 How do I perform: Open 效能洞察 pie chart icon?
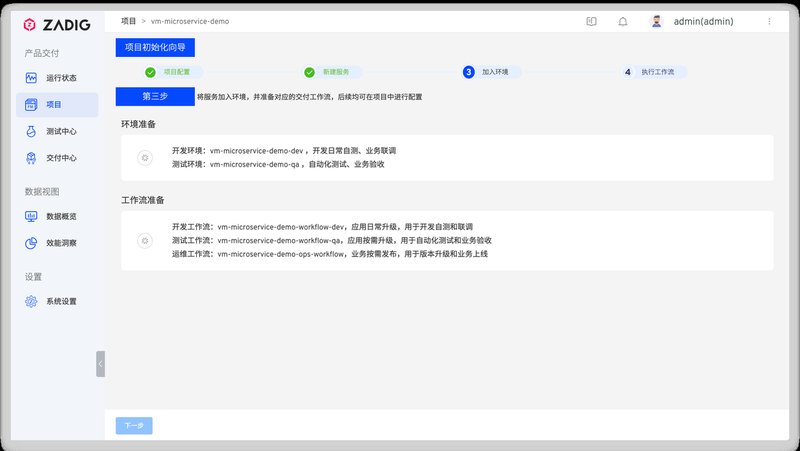[31, 243]
